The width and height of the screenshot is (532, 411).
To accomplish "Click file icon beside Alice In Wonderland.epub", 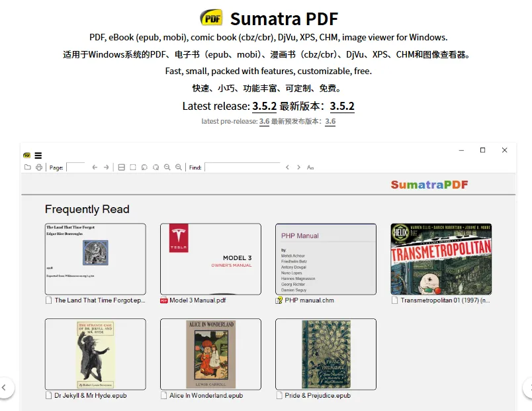I will click(x=164, y=395).
